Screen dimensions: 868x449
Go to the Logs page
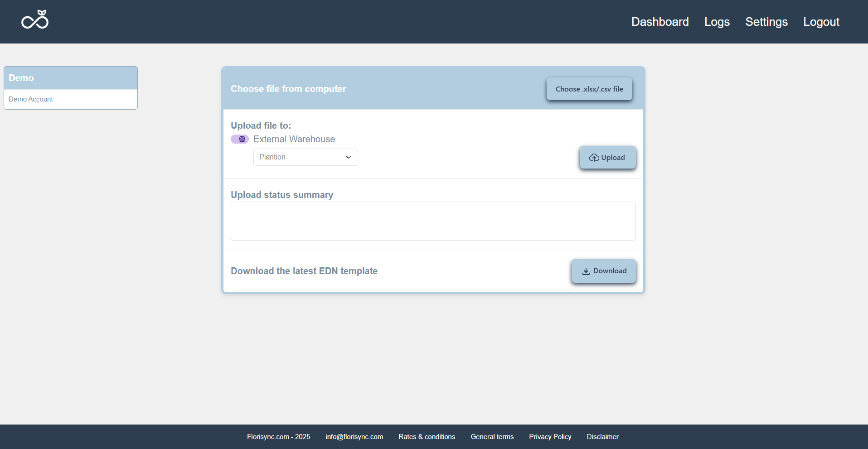717,22
